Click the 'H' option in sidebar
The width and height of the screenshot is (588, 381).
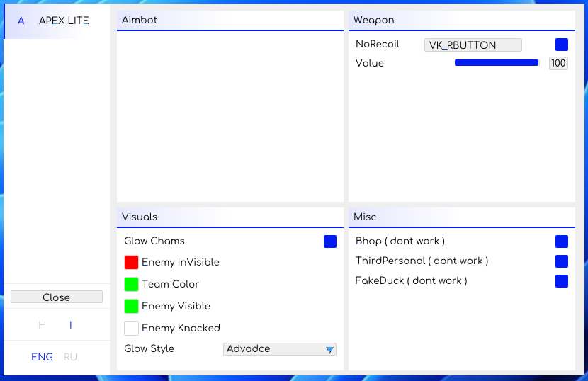(43, 326)
